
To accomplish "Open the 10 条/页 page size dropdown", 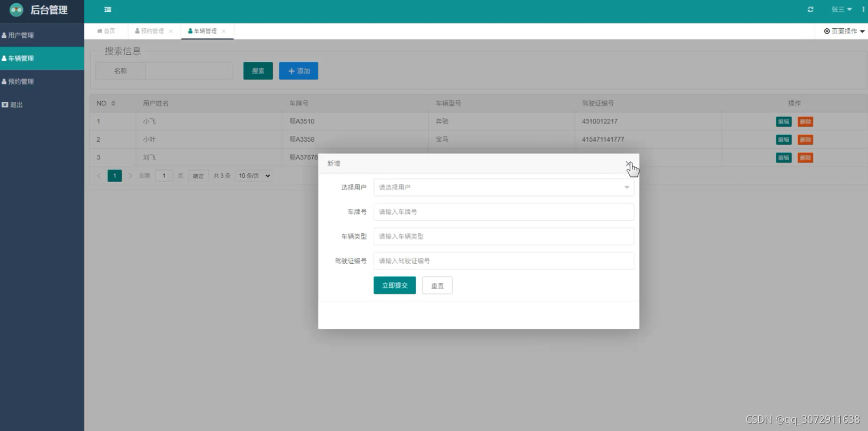I will [254, 176].
